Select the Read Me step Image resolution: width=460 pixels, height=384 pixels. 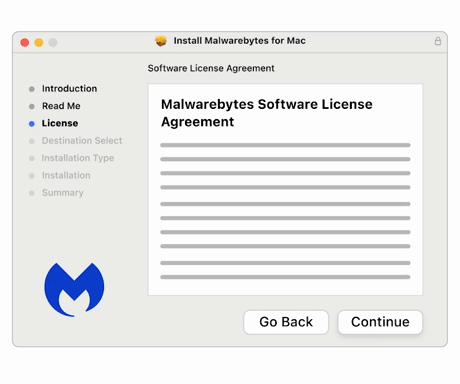pyautogui.click(x=61, y=106)
